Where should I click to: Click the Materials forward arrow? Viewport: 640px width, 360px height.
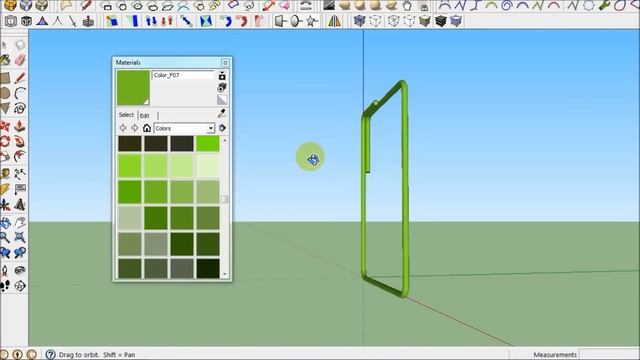coord(135,128)
